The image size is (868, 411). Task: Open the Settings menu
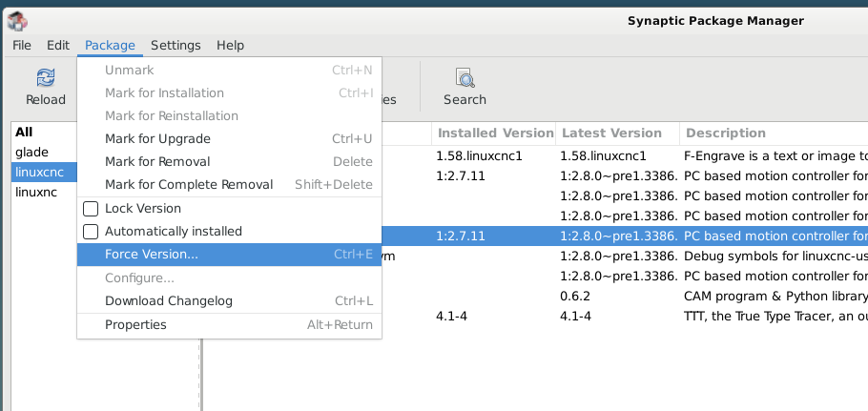(176, 46)
